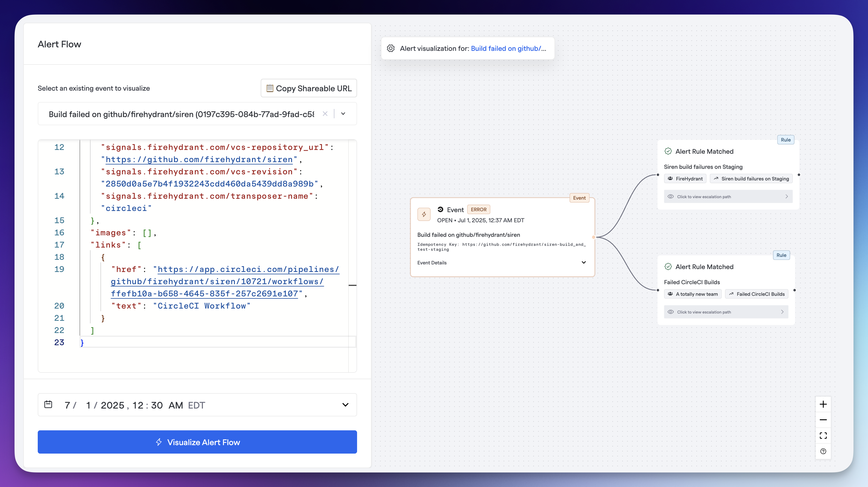868x487 pixels.
Task: Expand the date time picker chevron
Action: pos(345,405)
